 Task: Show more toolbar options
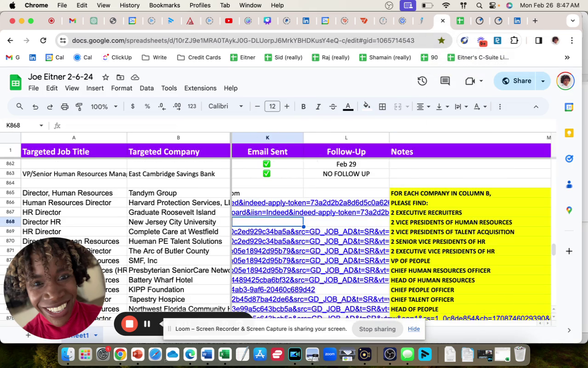click(x=500, y=107)
